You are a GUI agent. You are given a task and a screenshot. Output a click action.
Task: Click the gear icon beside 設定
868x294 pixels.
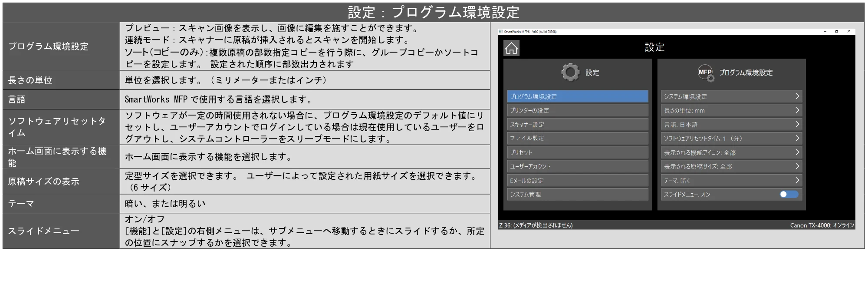point(570,72)
